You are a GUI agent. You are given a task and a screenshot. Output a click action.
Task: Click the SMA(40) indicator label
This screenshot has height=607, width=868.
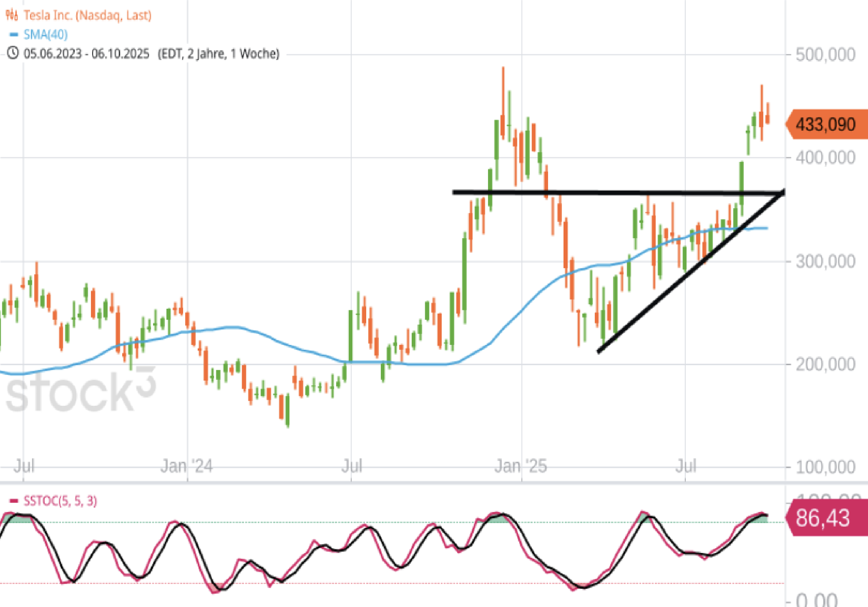(45, 34)
